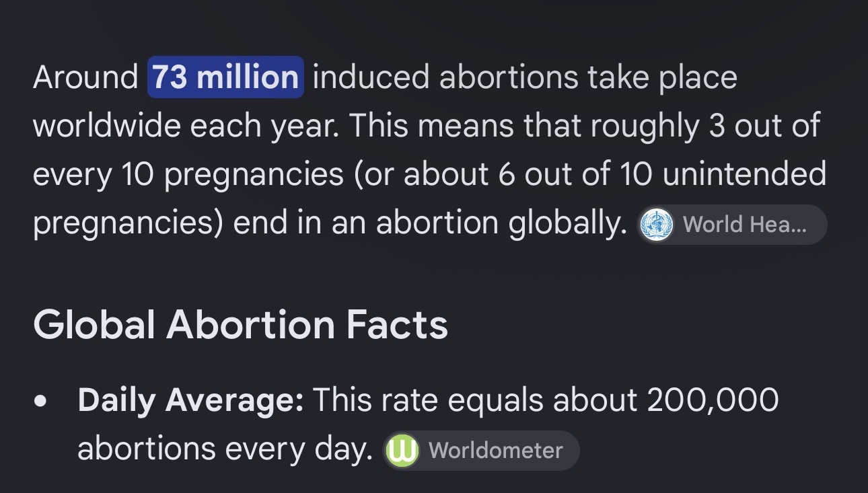Screen dimensions: 868x493
Task: Click the phrase '6 out of 10 unintended'
Action: (x=663, y=175)
